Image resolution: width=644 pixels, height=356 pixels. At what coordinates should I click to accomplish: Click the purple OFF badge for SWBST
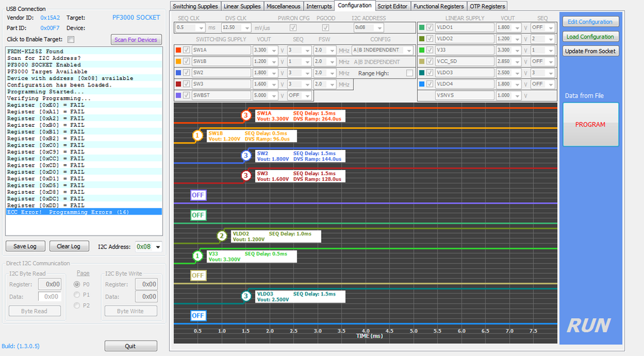[x=198, y=195]
